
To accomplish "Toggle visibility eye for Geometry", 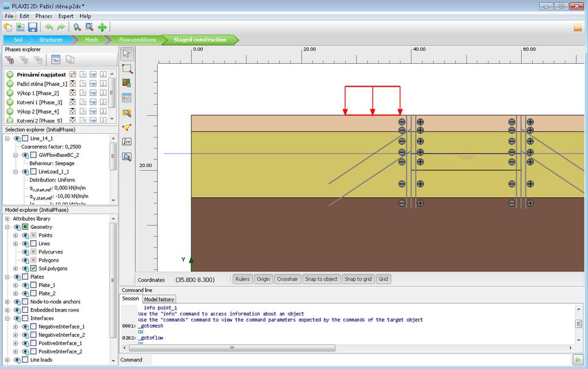I will [x=17, y=227].
